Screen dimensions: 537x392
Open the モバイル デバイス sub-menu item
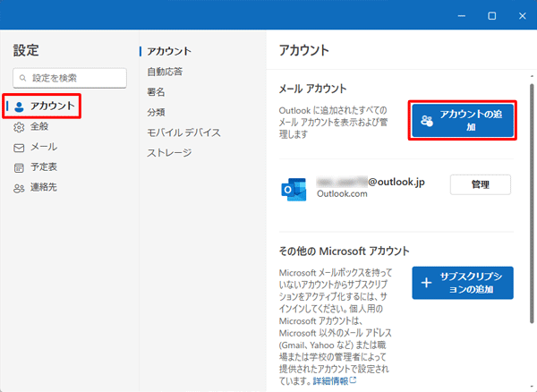[x=183, y=132]
